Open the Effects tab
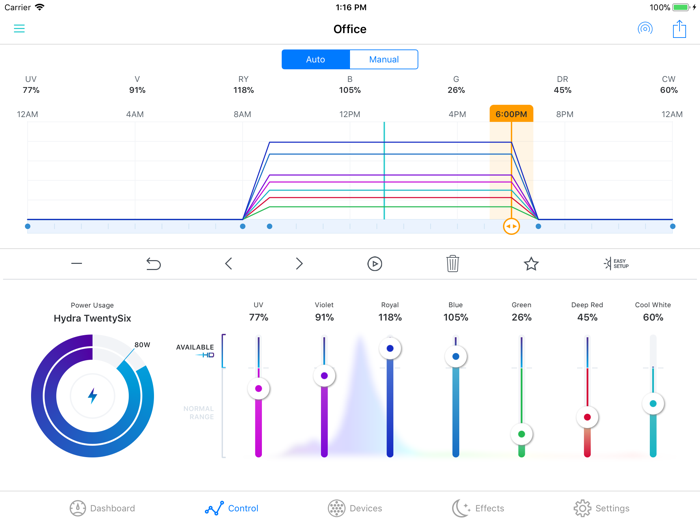Viewport: 700px width, 525px height. pyautogui.click(x=478, y=508)
